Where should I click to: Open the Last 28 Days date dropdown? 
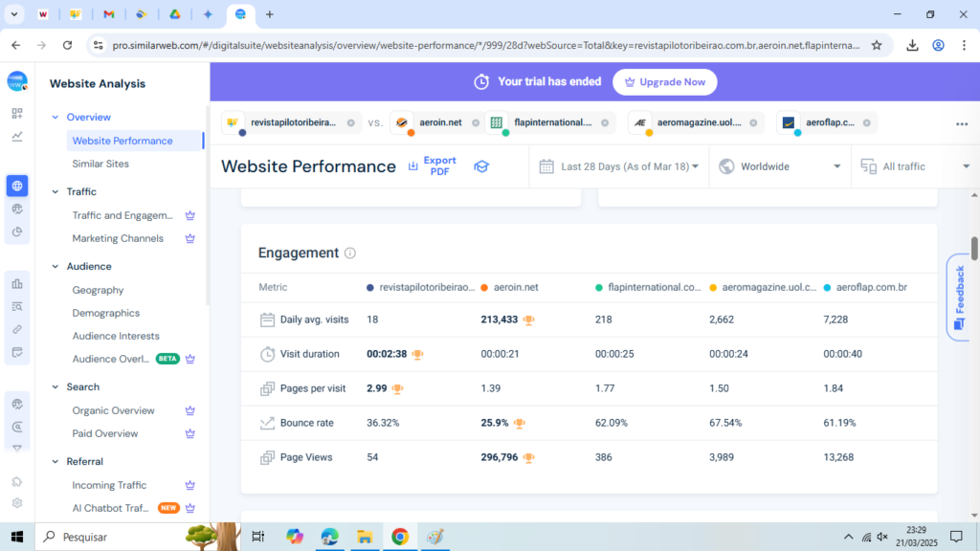(619, 166)
